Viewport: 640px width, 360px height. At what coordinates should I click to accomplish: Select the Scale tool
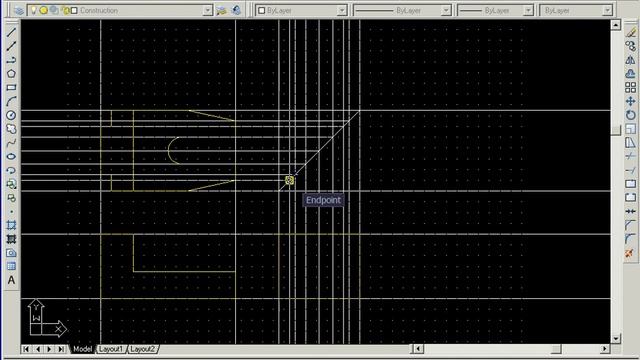point(630,129)
